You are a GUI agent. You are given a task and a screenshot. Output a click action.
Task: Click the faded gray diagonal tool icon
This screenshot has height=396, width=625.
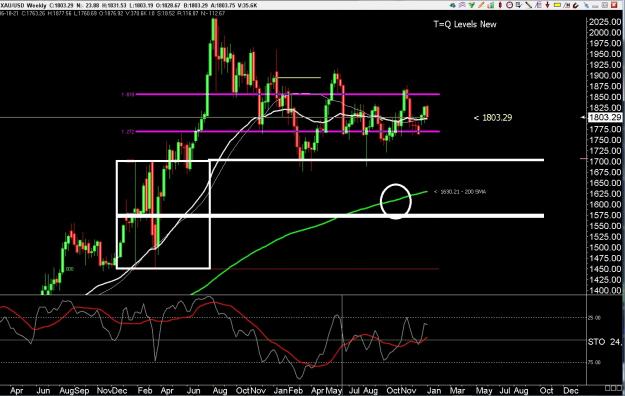[587, 5]
